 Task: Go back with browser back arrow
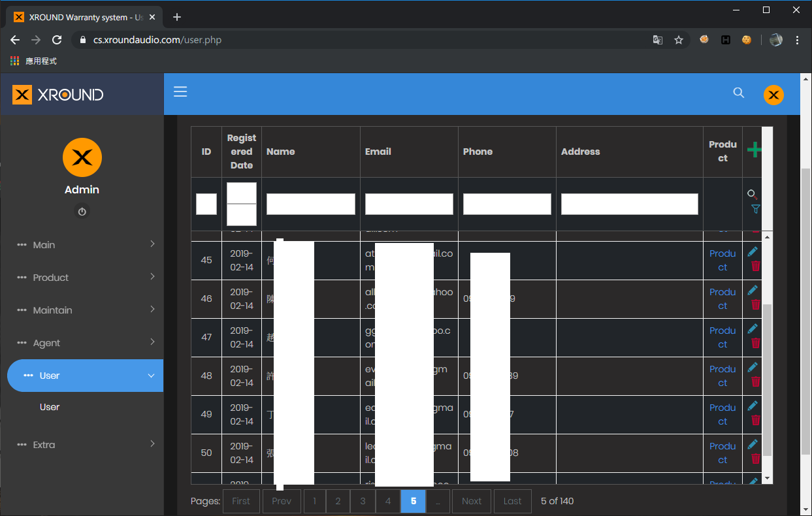tap(15, 40)
